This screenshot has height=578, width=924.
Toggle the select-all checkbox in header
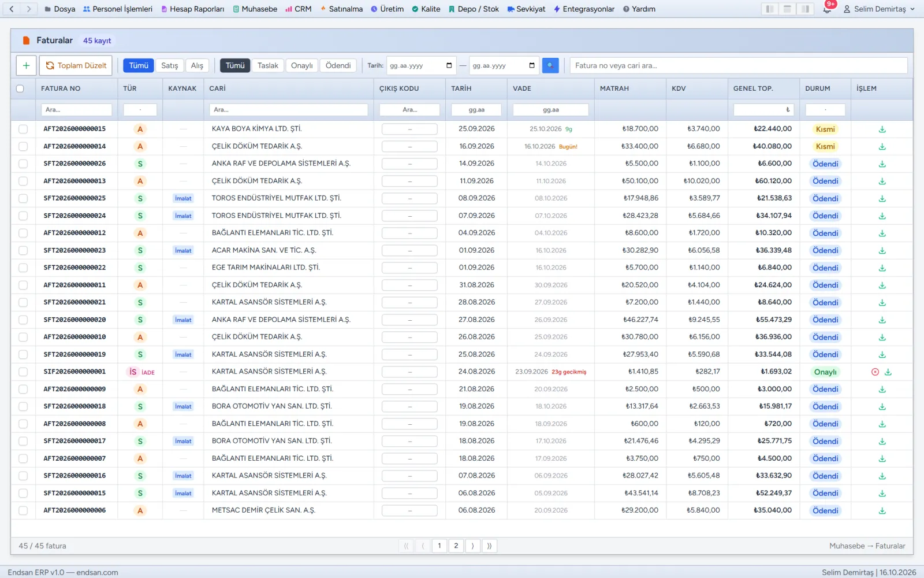pos(20,88)
